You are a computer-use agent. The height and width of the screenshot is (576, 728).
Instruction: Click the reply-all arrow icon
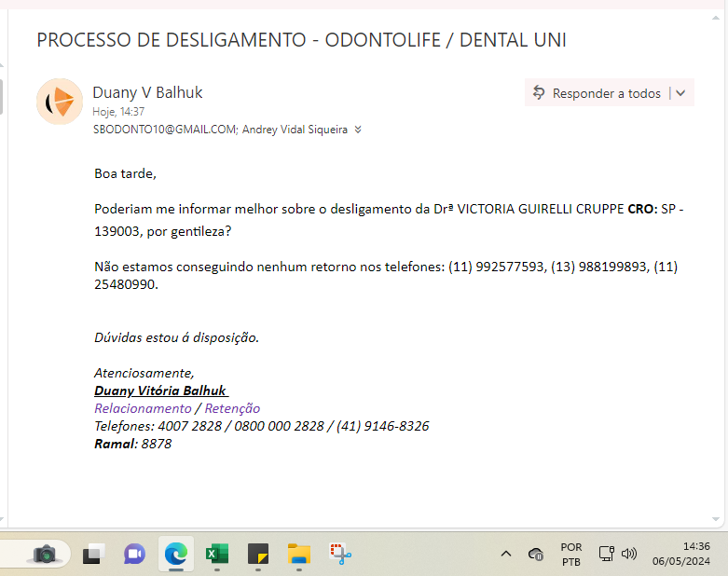[x=539, y=93]
